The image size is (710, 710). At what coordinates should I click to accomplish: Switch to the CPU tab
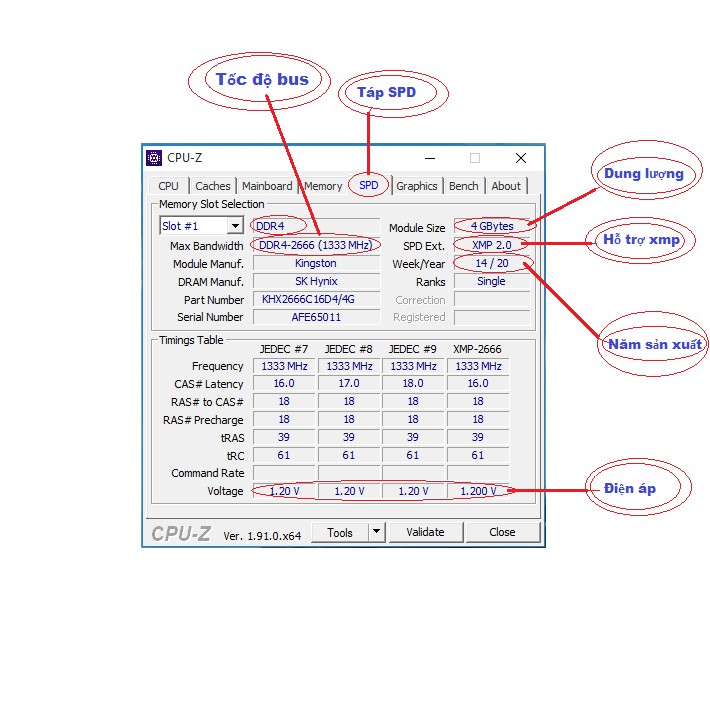click(x=168, y=186)
